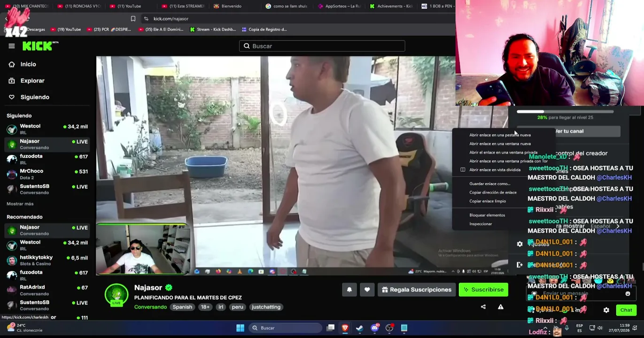Choose Abrir enlace en ventana privada con Tor
Image resolution: width=644 pixels, height=338 pixels.
(508, 161)
